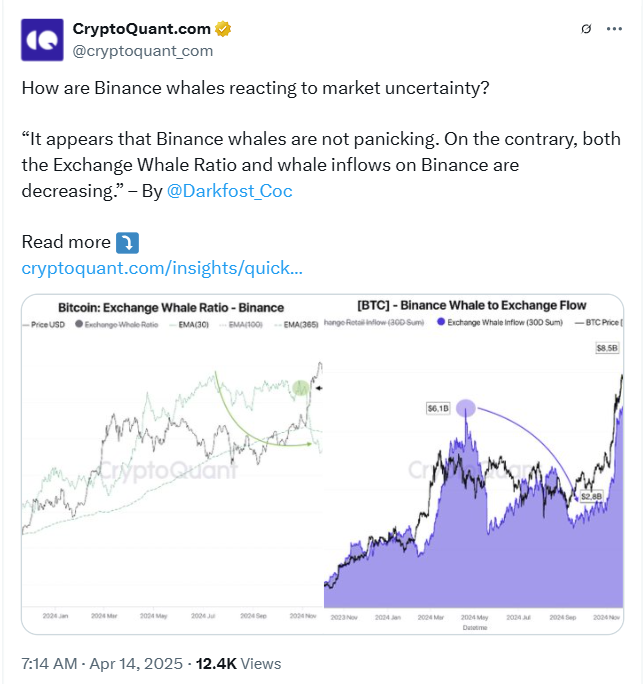Toggle the Exchange Whale Ratio legend entry

click(119, 325)
